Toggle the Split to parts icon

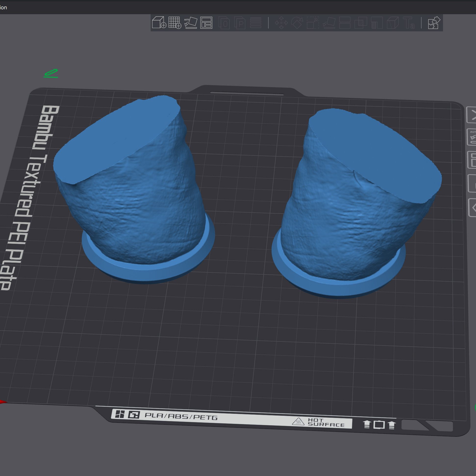(x=240, y=23)
